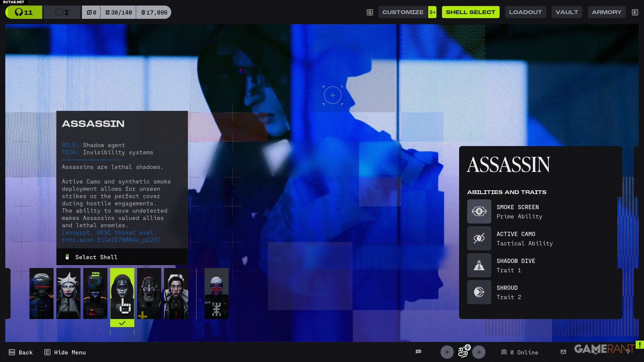Screen dimensions: 644x362
Task: Click right add-squadmate plus button
Action: (478, 352)
